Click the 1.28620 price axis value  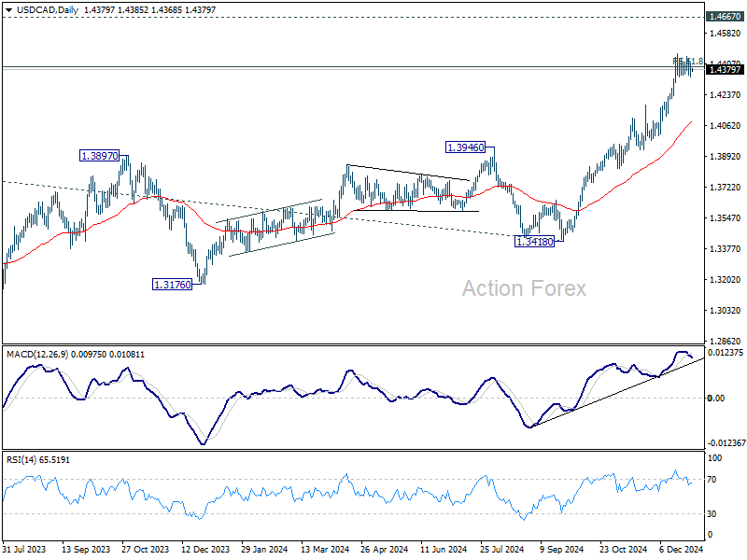(726, 342)
